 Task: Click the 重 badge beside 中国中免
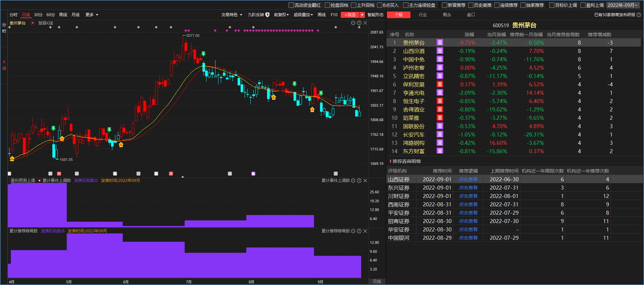pos(440,60)
